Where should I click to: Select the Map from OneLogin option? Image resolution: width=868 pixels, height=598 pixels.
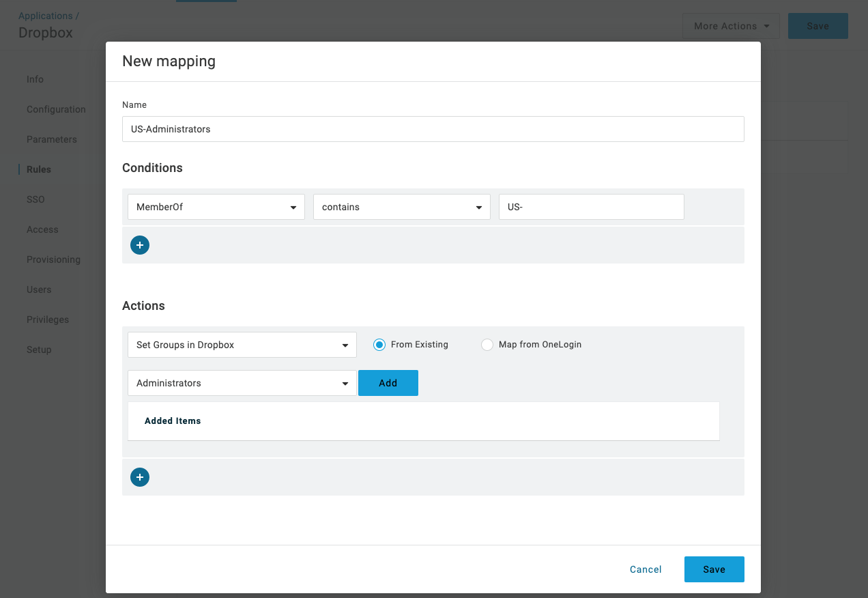[487, 345]
